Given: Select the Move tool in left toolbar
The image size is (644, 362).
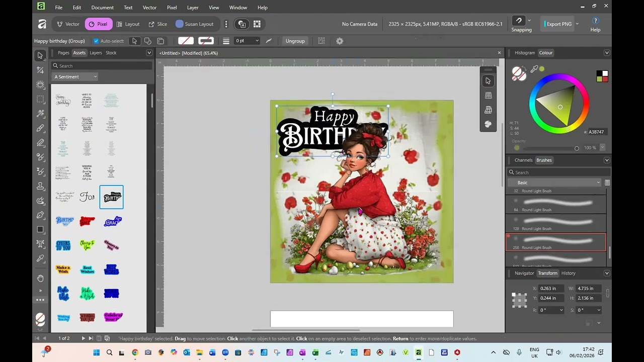Looking at the screenshot, I should [x=40, y=56].
